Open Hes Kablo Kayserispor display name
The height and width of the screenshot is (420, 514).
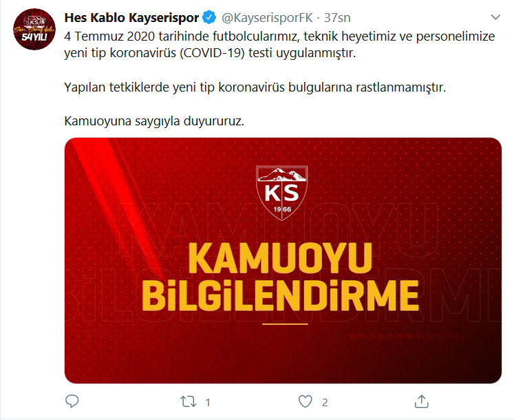point(131,17)
